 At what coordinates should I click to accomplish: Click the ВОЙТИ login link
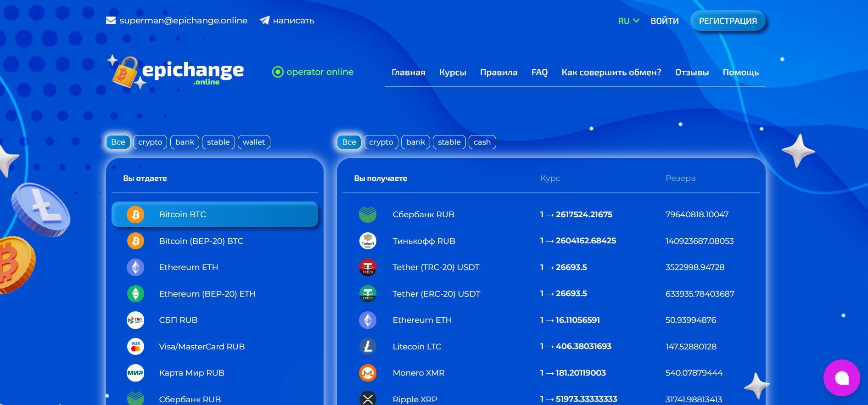[664, 21]
